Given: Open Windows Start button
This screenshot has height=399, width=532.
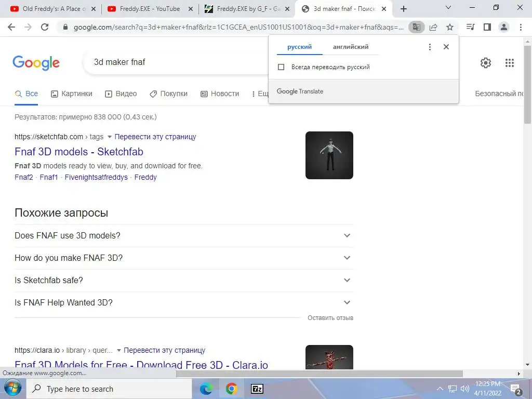Looking at the screenshot, I should tap(12, 389).
